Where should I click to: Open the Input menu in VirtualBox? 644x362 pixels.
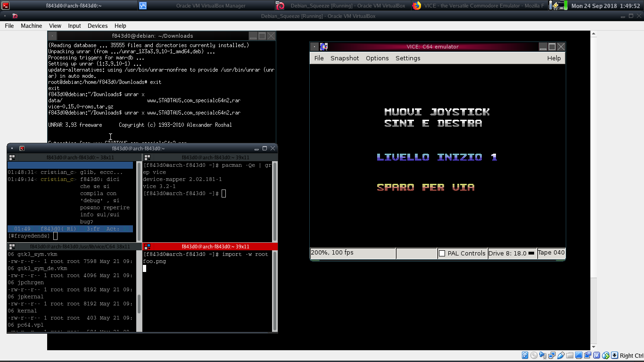tap(74, 26)
